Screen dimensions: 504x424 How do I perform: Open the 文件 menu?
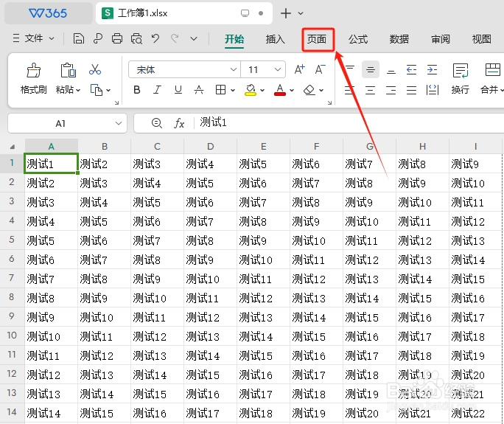pos(33,38)
